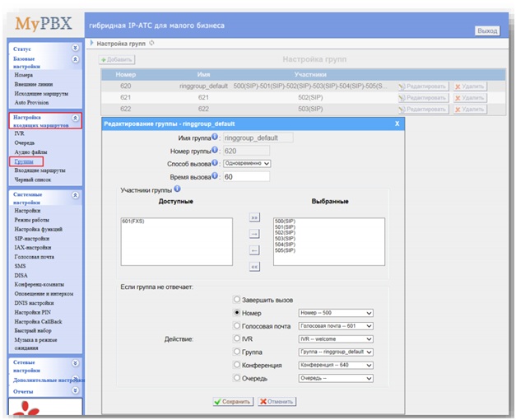Open the Номер -- 500 dropdown
Image resolution: width=516 pixels, height=420 pixels.
coord(336,313)
